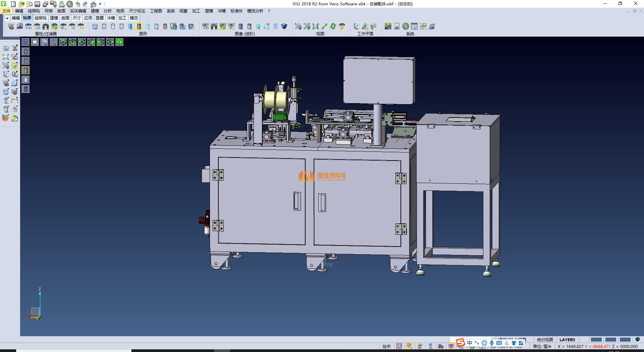Click the color palette icon in 系统 group
Screen dimensions: 644x352
click(x=388, y=27)
